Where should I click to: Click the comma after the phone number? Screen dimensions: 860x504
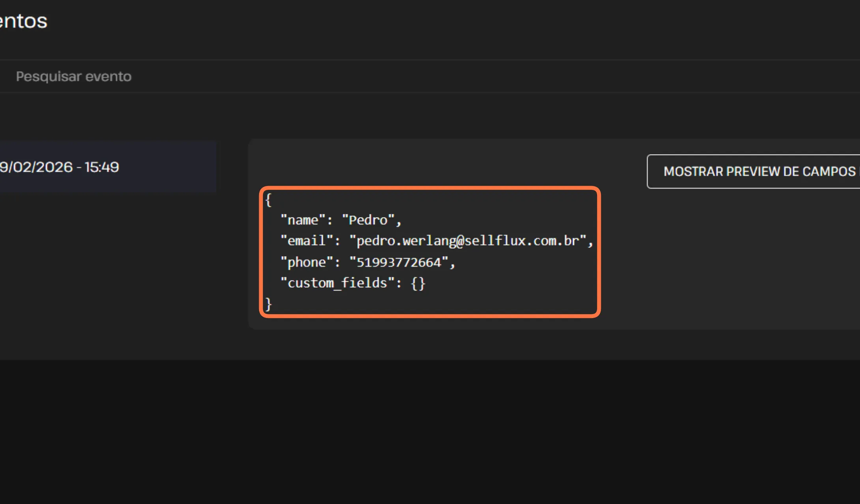tap(452, 264)
